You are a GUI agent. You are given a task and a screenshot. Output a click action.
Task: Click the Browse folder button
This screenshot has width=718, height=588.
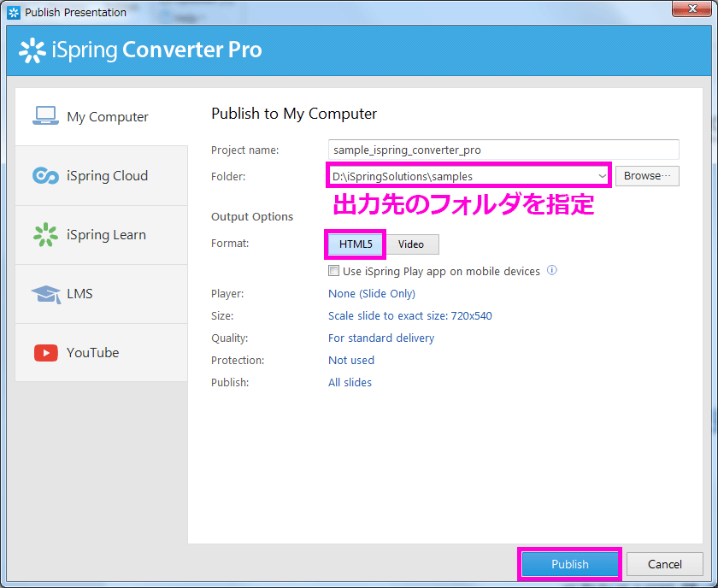point(647,176)
